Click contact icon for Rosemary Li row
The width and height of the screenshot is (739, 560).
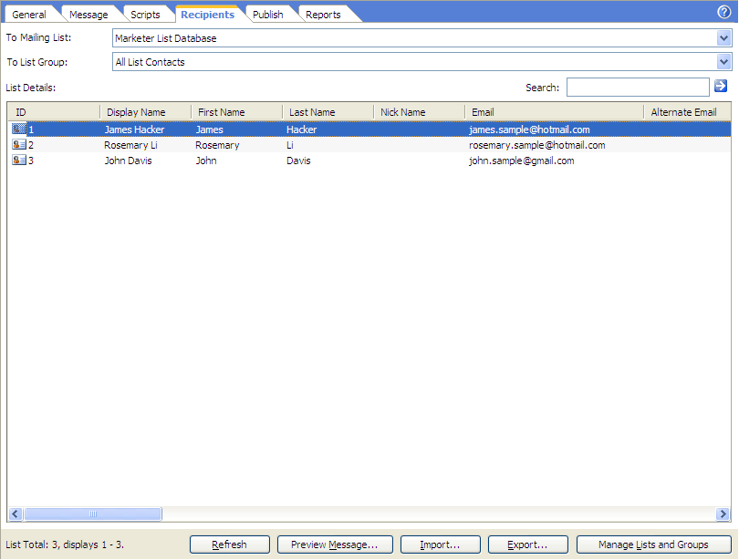tap(19, 145)
